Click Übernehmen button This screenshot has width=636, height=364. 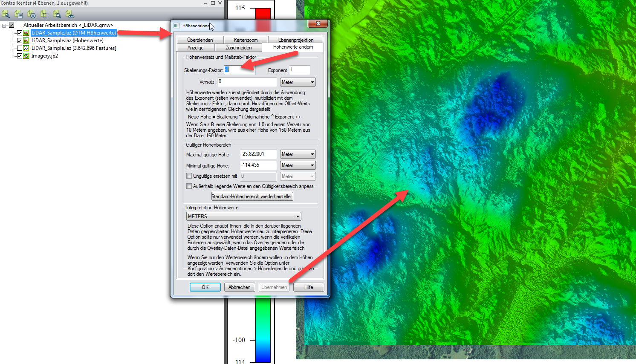(274, 287)
